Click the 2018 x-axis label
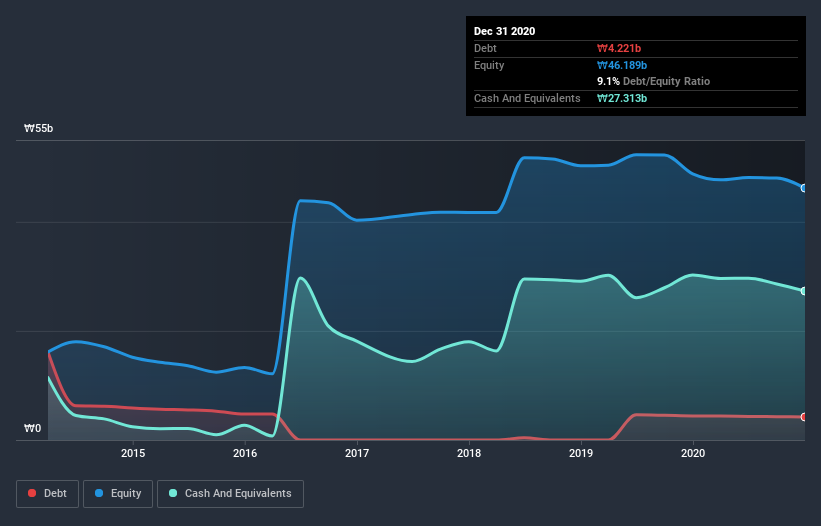821x526 pixels. click(x=469, y=453)
